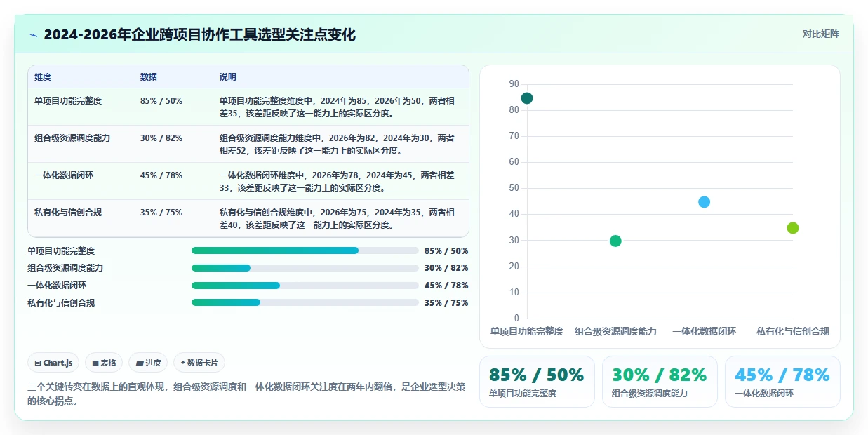The height and width of the screenshot is (435, 868).
Task: Click the 说明 column header
Action: coord(228,77)
